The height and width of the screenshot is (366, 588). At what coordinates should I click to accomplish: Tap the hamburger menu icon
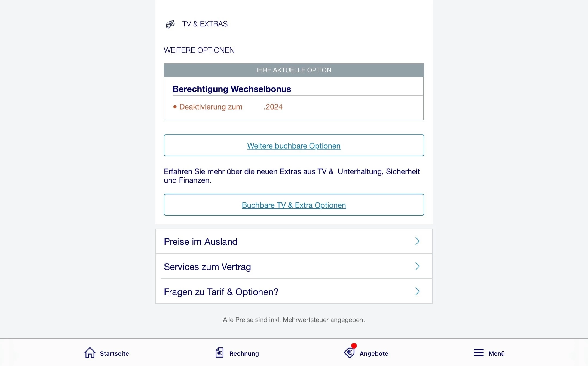[479, 353]
